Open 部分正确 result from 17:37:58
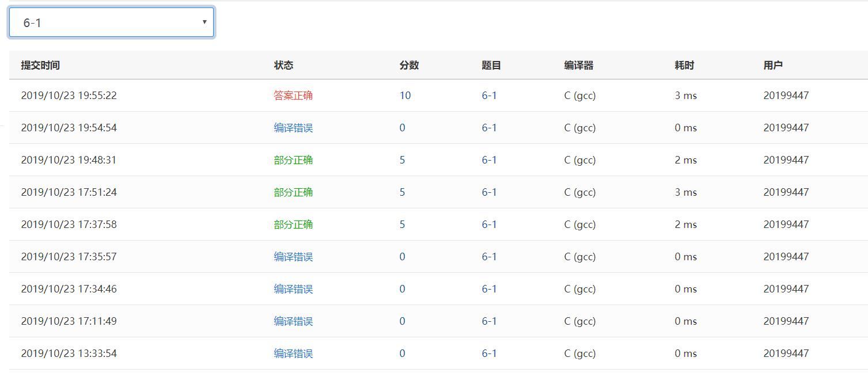The height and width of the screenshot is (384, 868). pyautogui.click(x=293, y=225)
